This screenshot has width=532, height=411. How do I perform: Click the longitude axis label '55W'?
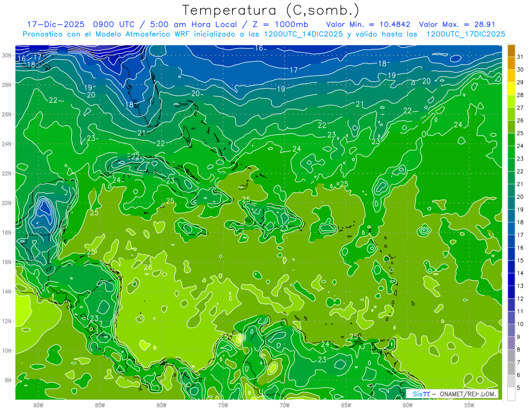pyautogui.click(x=469, y=405)
